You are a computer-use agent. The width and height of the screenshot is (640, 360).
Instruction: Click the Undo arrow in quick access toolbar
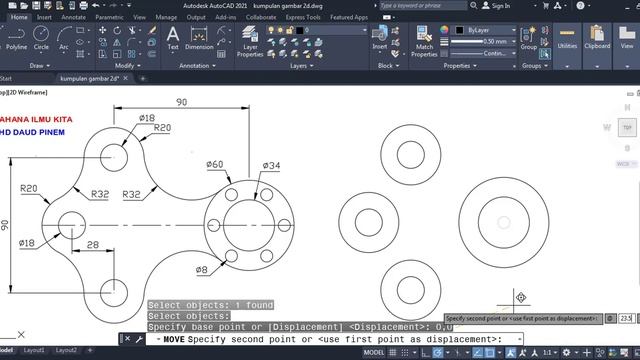(x=96, y=5)
